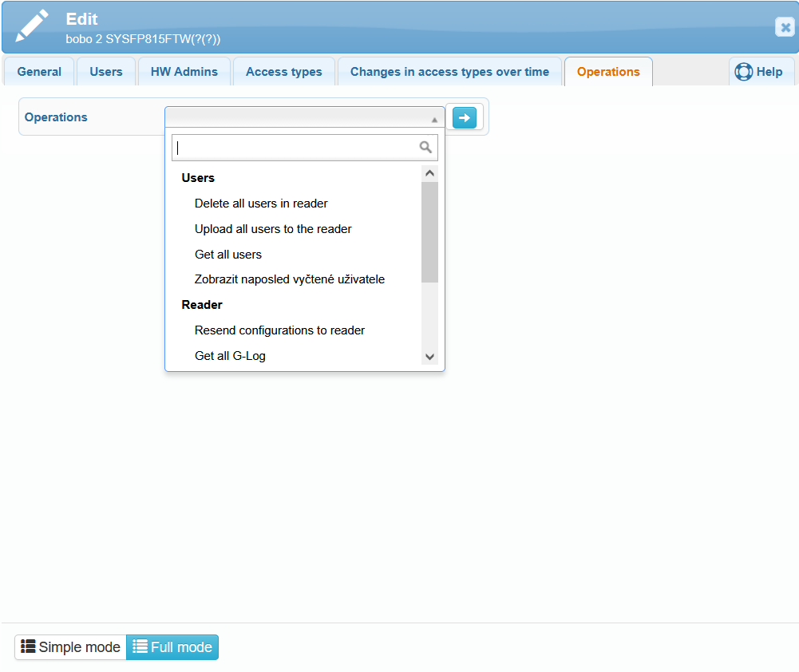Screen dimensions: 799x672
Task: Open Help with the lifebuoy icon
Action: click(744, 72)
